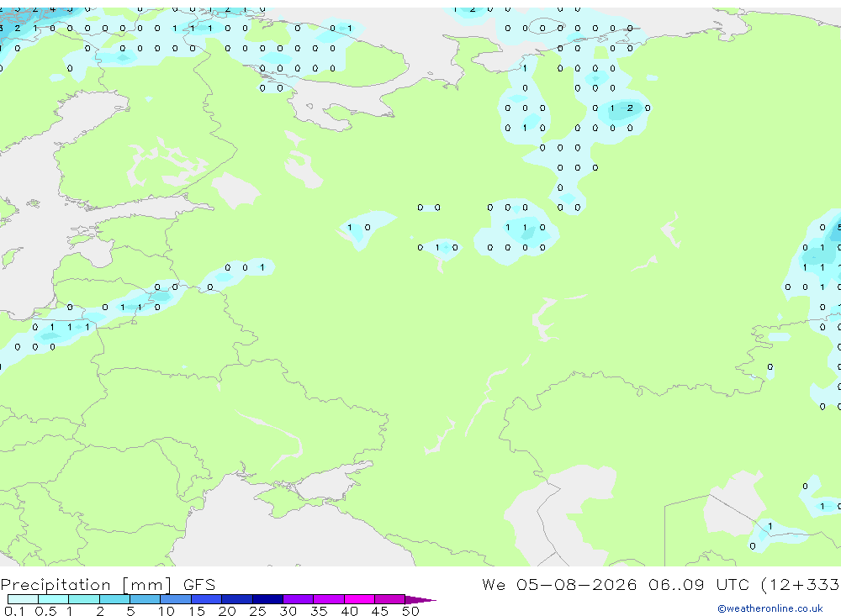
Task: Choose the legend swatch between 2 and 5
Action: (x=114, y=599)
